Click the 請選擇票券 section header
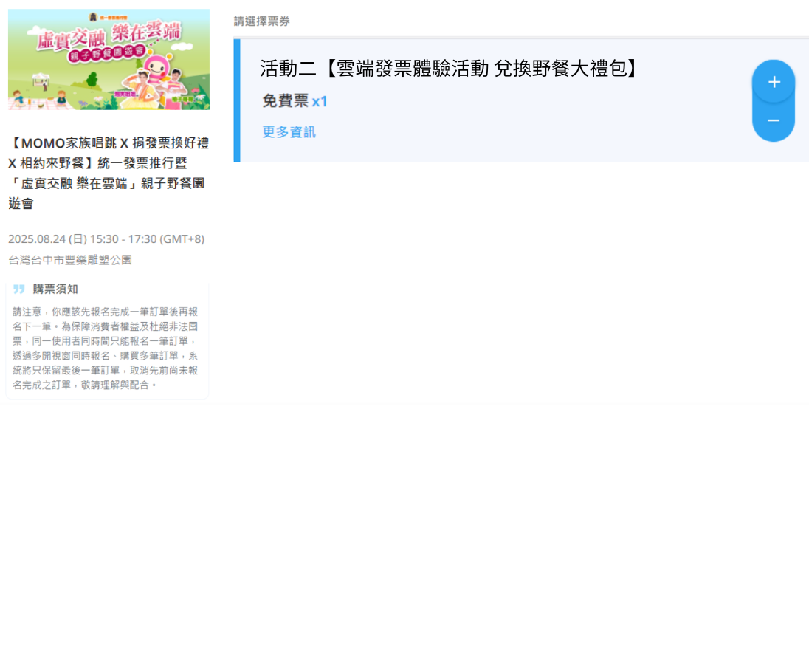809x672 pixels. (x=262, y=21)
